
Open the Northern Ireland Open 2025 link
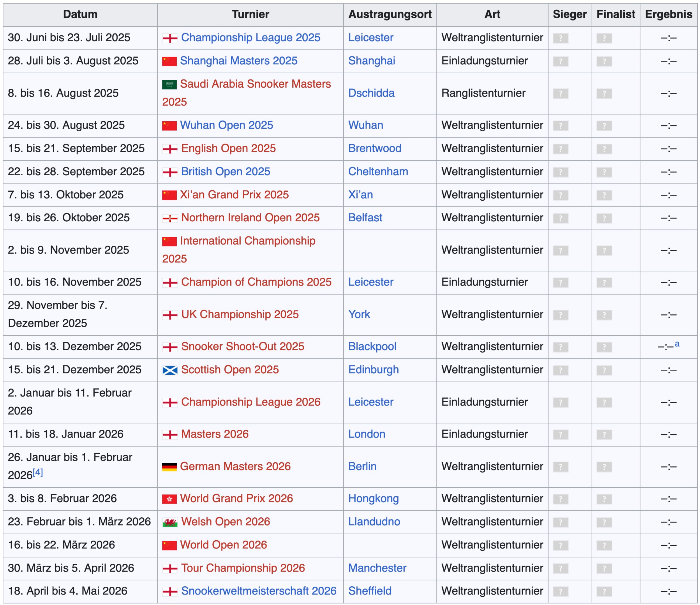pyautogui.click(x=250, y=218)
